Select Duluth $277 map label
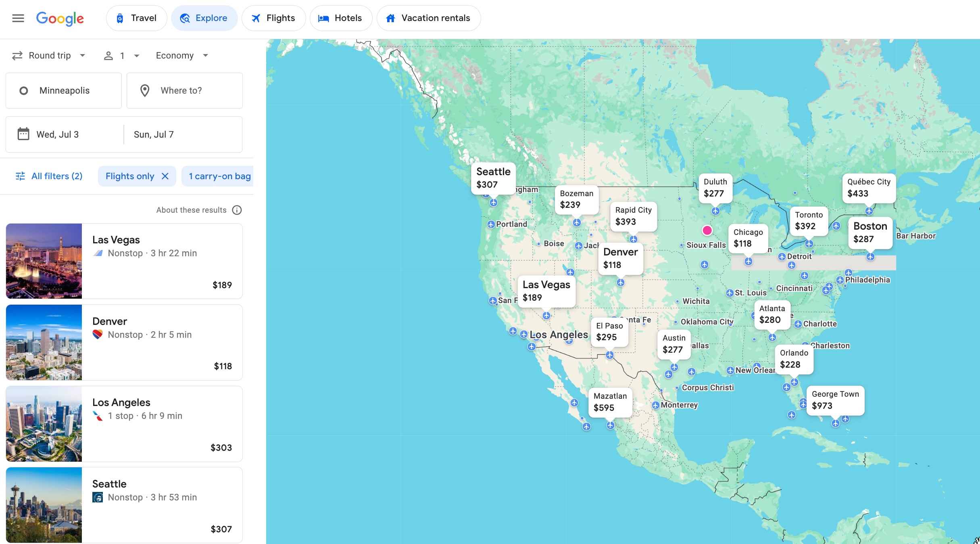The height and width of the screenshot is (544, 980). click(715, 188)
